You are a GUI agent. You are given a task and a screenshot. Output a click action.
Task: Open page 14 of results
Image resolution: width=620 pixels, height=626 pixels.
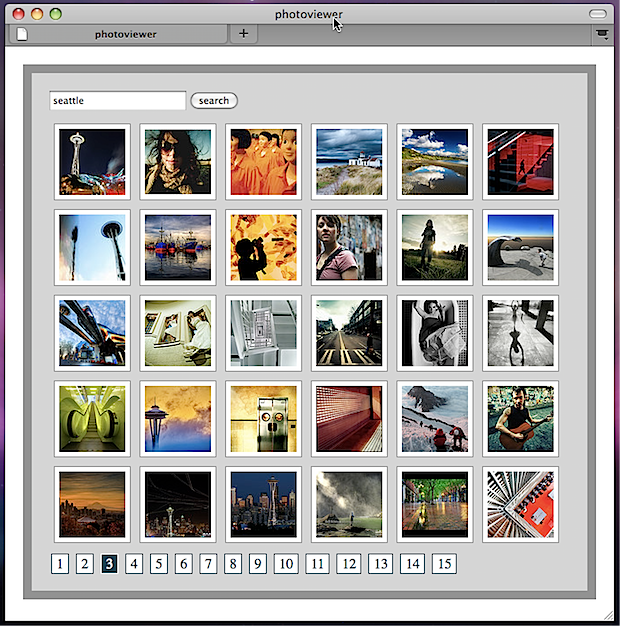[412, 564]
